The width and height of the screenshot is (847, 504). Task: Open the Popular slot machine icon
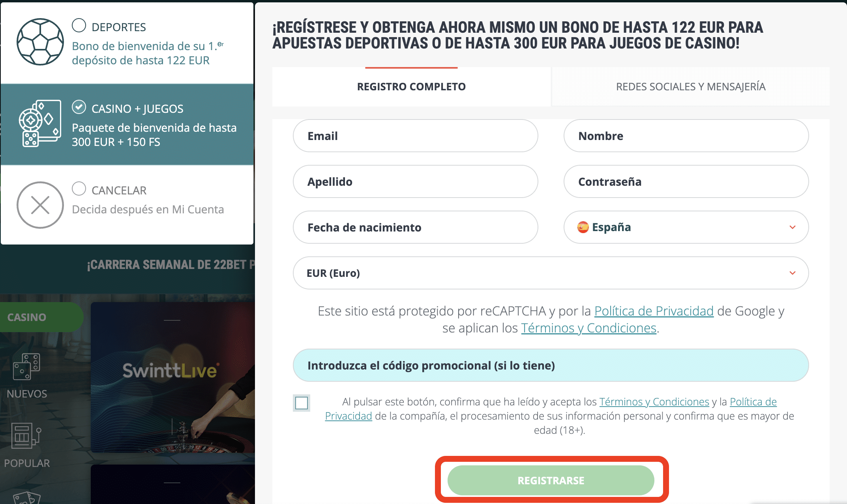26,436
